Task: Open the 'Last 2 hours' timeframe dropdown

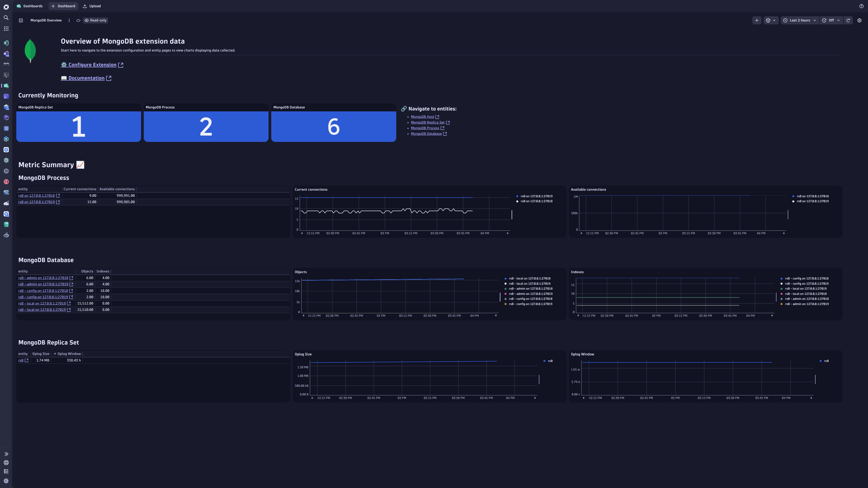Action: click(800, 20)
